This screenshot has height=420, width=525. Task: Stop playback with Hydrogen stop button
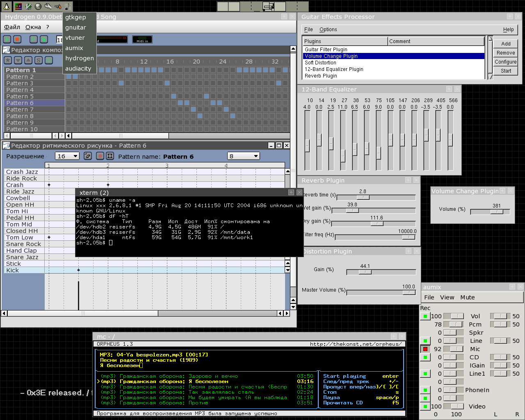tap(17, 39)
